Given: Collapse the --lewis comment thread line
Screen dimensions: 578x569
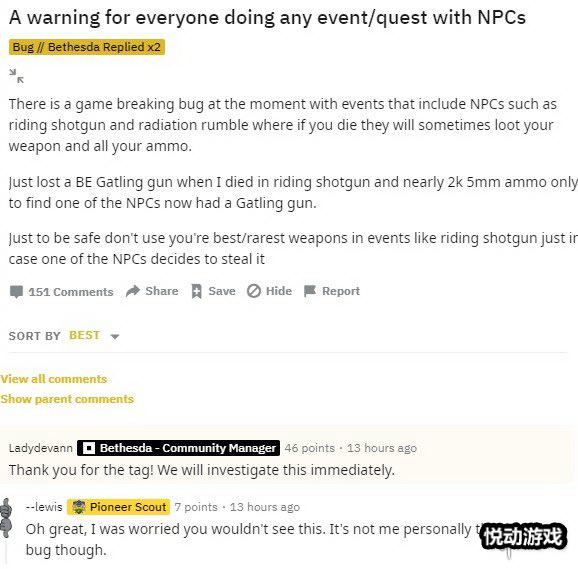Looking at the screenshot, I should point(6,552).
